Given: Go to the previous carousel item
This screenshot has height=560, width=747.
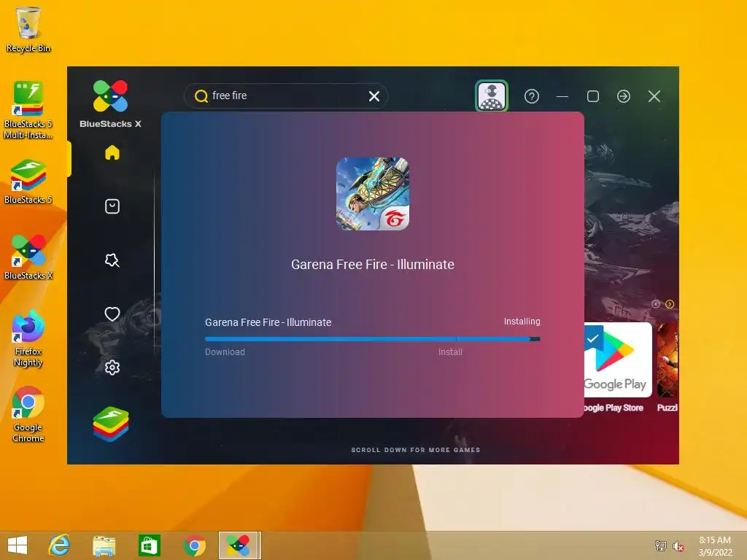Looking at the screenshot, I should [656, 304].
